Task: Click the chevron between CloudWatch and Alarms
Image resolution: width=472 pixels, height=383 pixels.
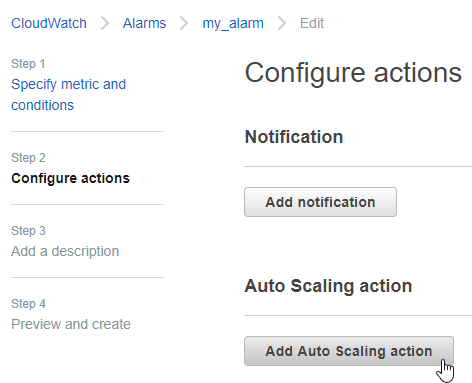Action: [x=105, y=23]
